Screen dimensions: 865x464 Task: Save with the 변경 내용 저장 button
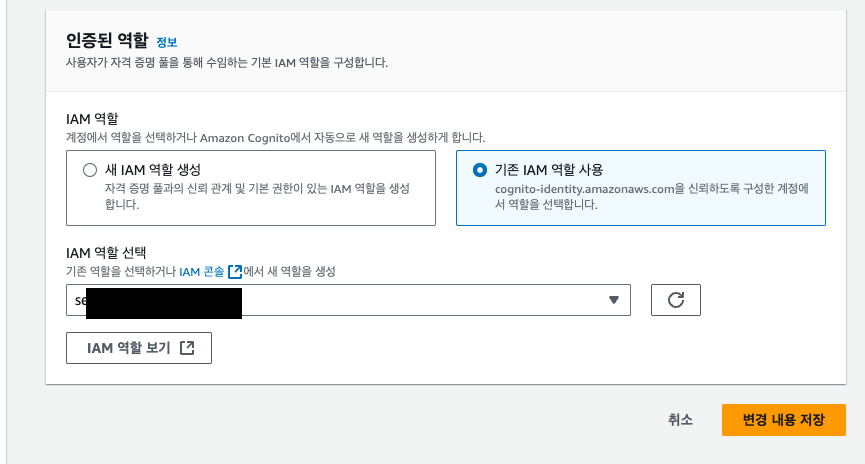pyautogui.click(x=783, y=420)
